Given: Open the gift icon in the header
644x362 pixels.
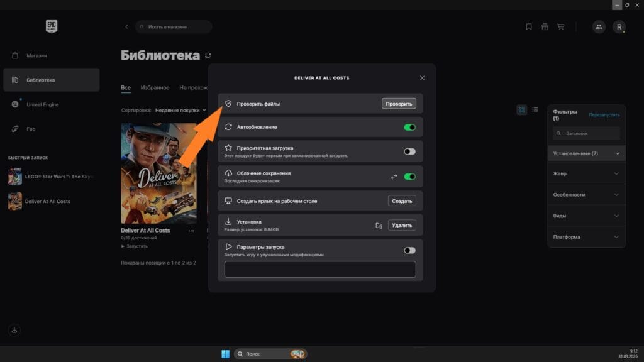Looking at the screenshot, I should (x=545, y=26).
